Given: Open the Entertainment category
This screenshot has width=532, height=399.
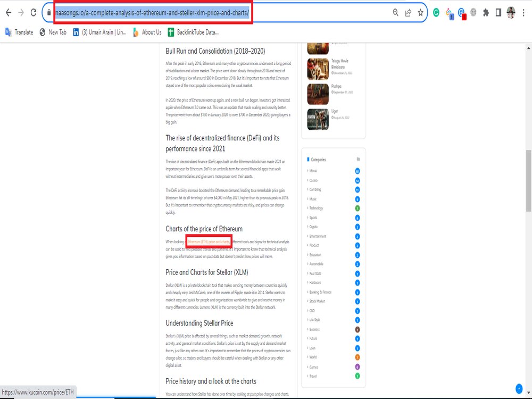Looking at the screenshot, I should 318,236.
